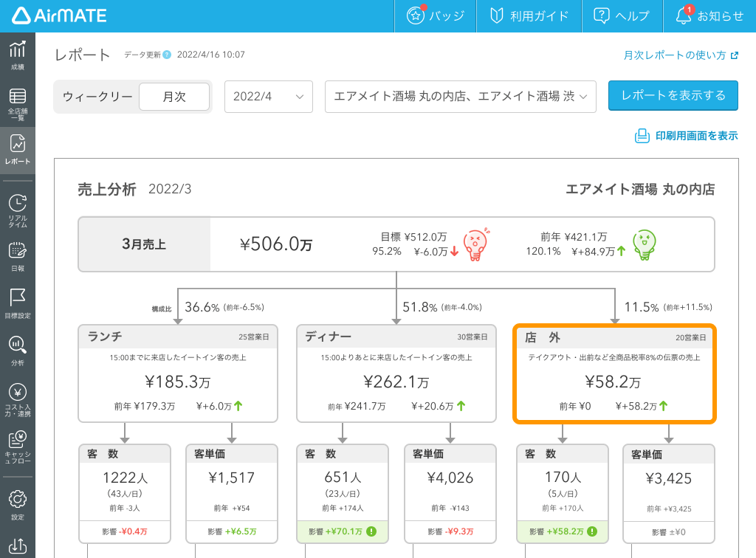Click the download icon at sidebar bottom
756x558 pixels.
[x=18, y=546]
